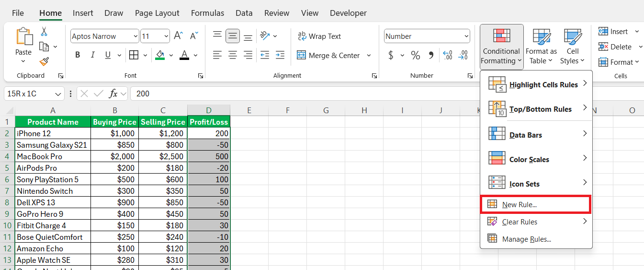Image resolution: width=644 pixels, height=270 pixels.
Task: Align text right
Action: pyautogui.click(x=248, y=55)
